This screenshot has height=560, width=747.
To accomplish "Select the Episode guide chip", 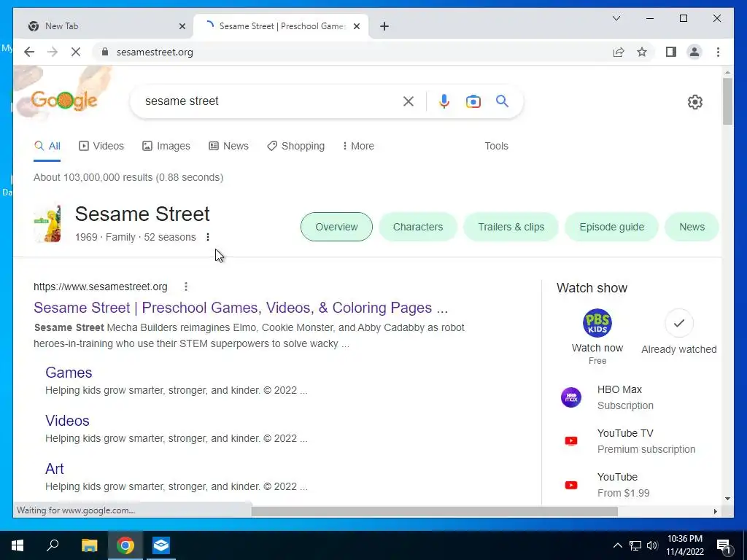I will [612, 227].
